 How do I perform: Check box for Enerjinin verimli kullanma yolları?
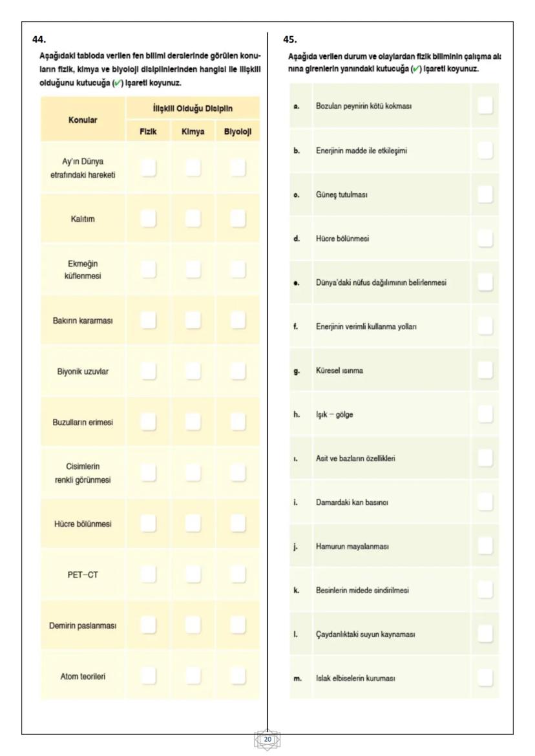[x=485, y=326]
